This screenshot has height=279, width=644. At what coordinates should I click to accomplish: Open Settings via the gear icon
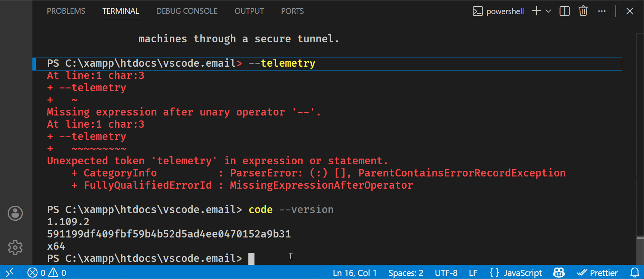coord(15,247)
